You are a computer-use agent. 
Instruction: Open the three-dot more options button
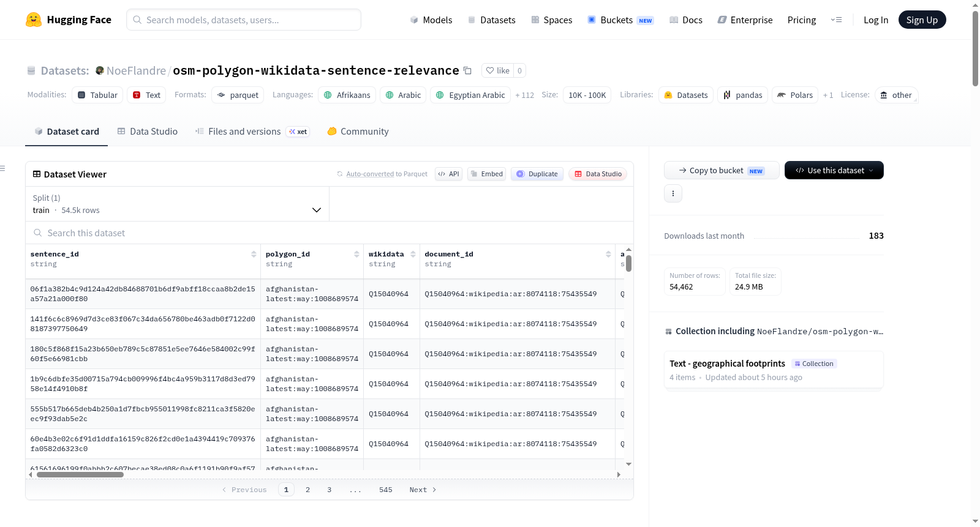[673, 193]
